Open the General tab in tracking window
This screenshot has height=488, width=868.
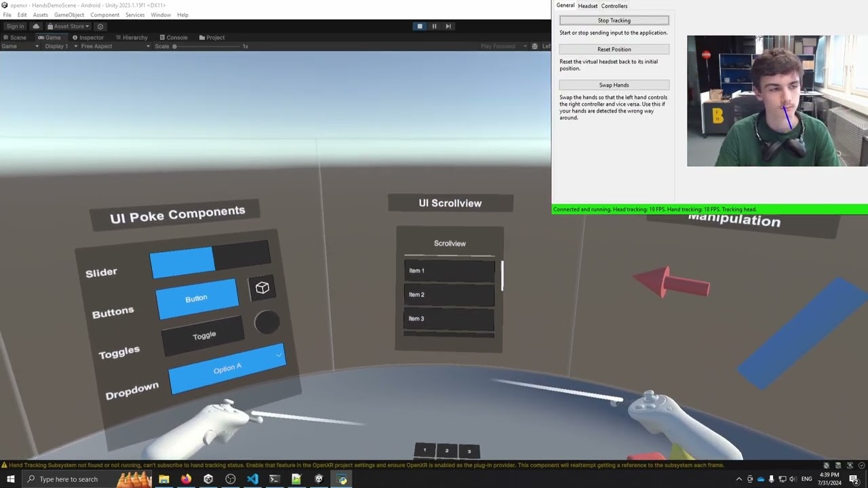click(x=566, y=5)
